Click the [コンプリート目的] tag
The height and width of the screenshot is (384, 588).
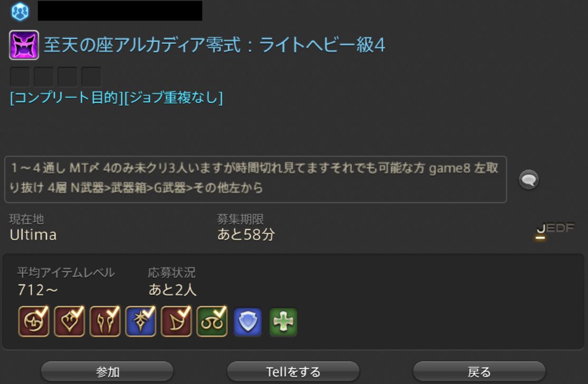[67, 98]
